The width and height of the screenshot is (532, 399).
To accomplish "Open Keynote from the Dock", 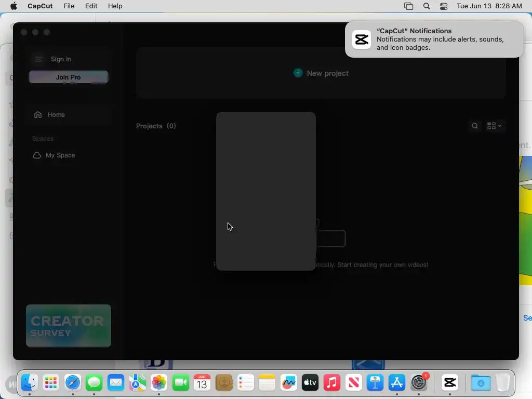I will coord(375,383).
